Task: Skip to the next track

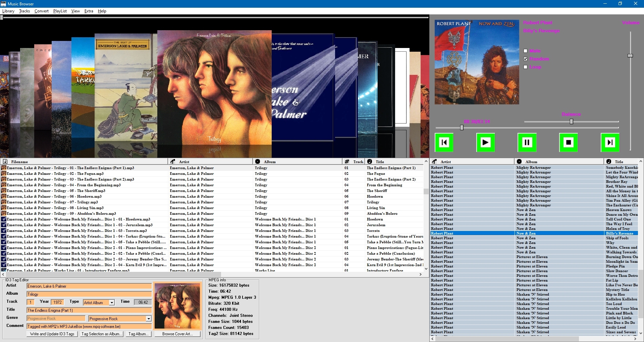Action: pyautogui.click(x=610, y=142)
